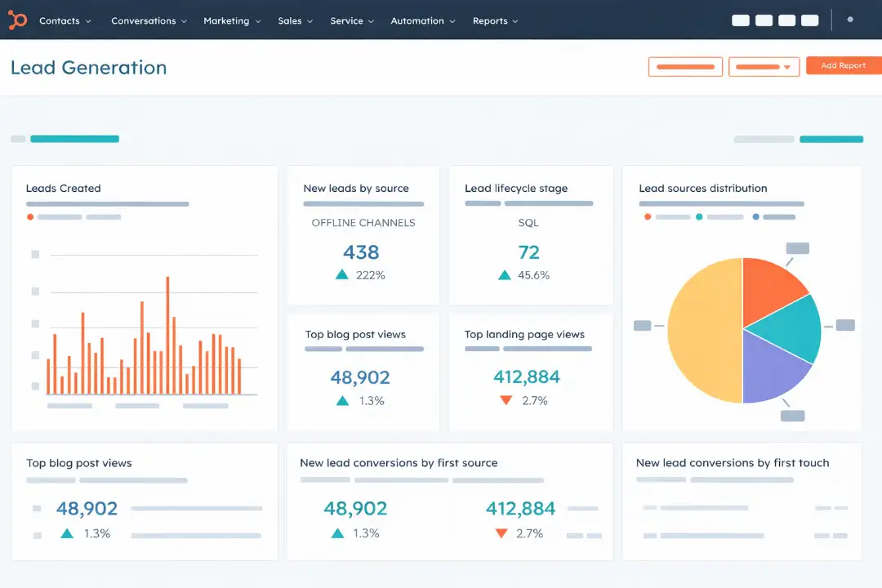Screen dimensions: 882x588
Task: Toggle the orange legend marker on Leads Created
Action: pos(29,217)
